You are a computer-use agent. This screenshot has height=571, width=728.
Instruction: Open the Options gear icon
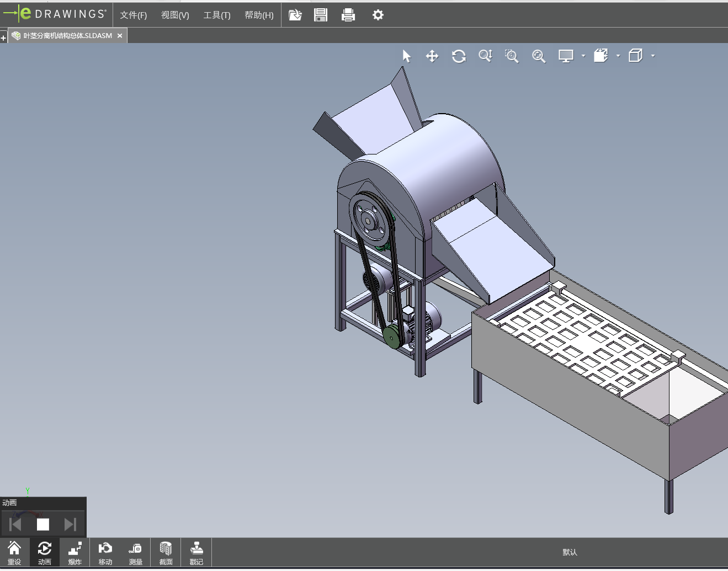pos(378,15)
